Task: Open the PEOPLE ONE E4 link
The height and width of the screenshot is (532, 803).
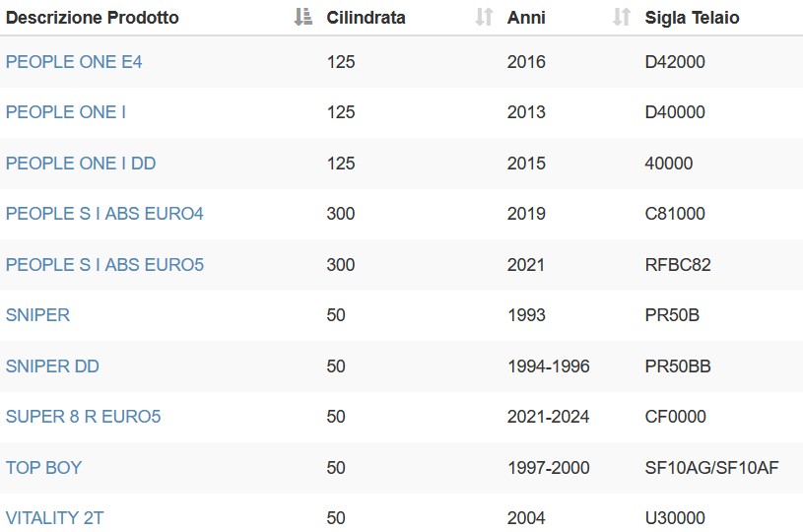Action: coord(74,62)
